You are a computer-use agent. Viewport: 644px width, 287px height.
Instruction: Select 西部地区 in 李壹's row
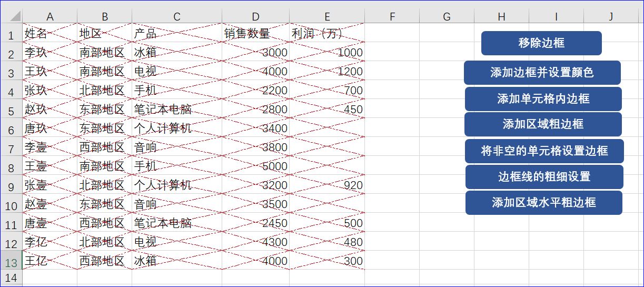105,147
